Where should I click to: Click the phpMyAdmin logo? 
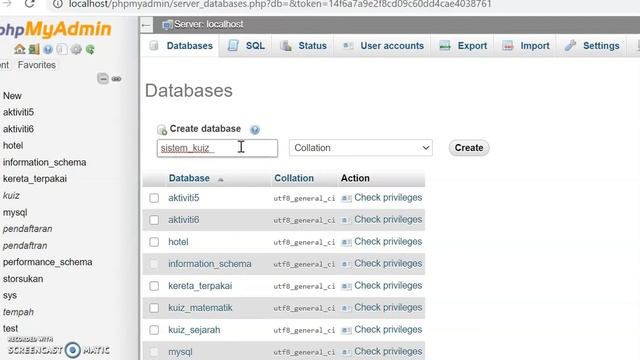pos(55,29)
